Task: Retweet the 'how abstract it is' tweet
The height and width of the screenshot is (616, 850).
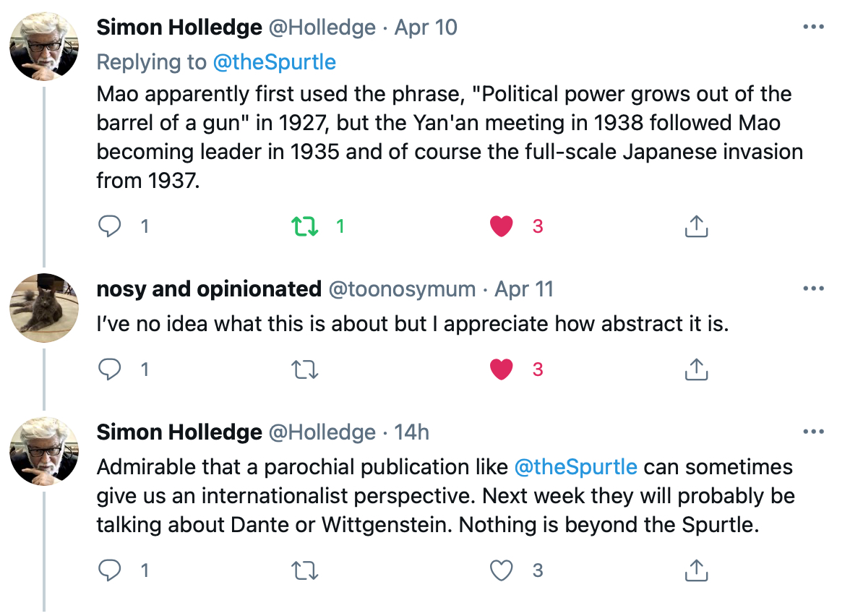Action: 305,369
